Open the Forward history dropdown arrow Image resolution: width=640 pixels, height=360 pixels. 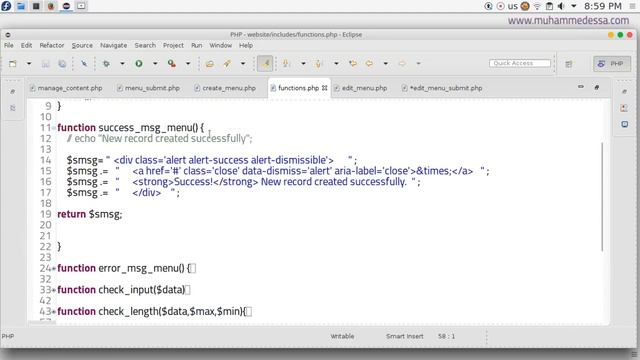pyautogui.click(x=418, y=64)
